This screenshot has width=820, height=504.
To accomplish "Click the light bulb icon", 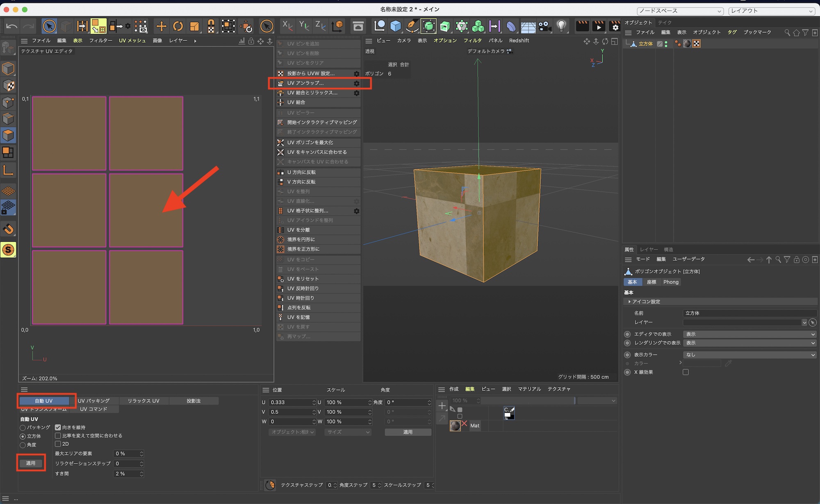I will point(561,27).
